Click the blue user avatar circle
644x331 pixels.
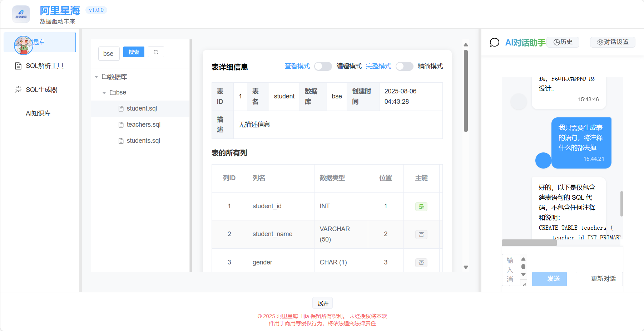[543, 160]
